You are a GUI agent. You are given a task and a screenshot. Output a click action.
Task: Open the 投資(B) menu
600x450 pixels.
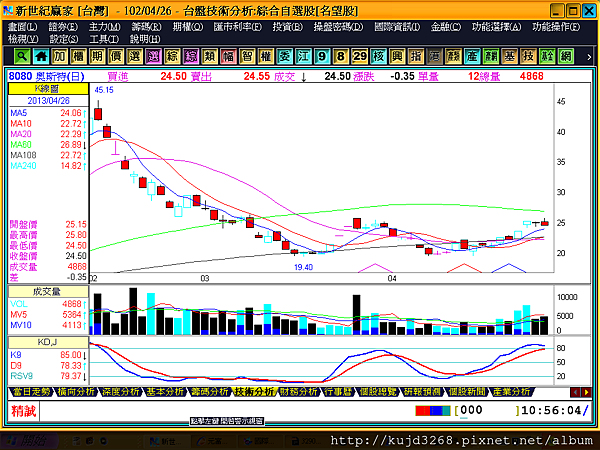(288, 27)
